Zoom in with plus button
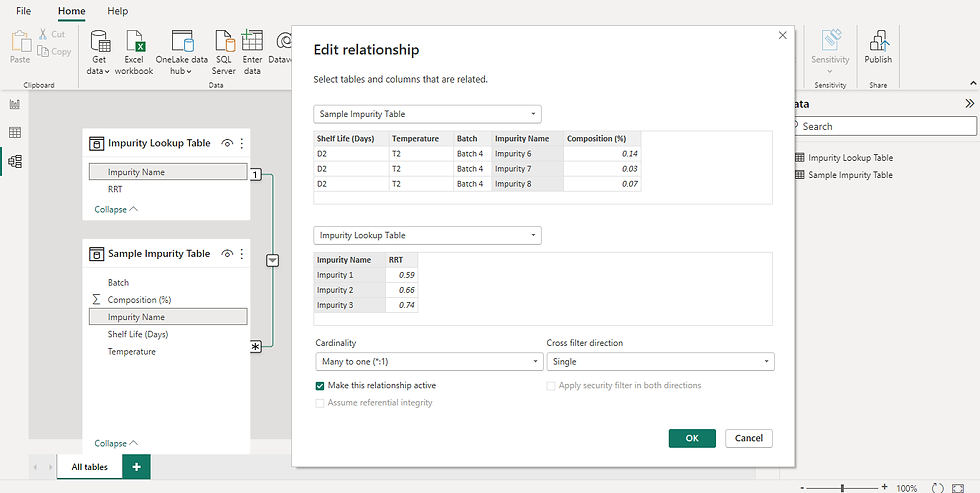Image resolution: width=980 pixels, height=493 pixels. (x=884, y=487)
